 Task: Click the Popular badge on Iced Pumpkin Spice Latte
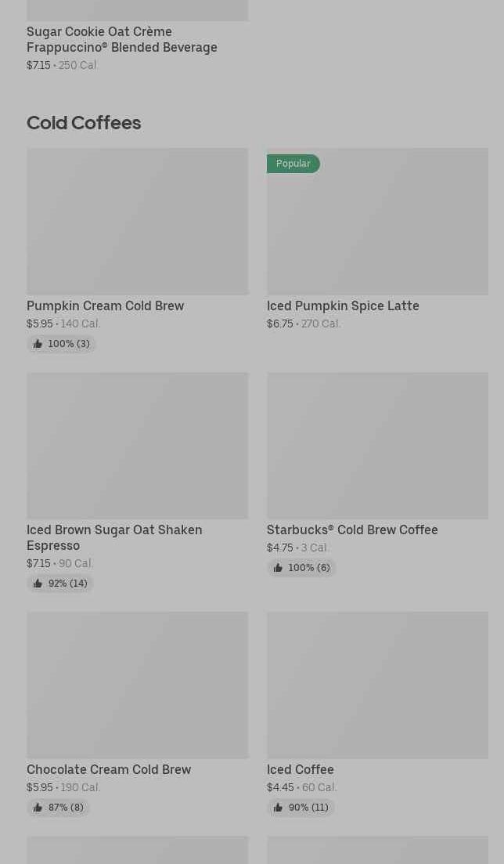(293, 164)
